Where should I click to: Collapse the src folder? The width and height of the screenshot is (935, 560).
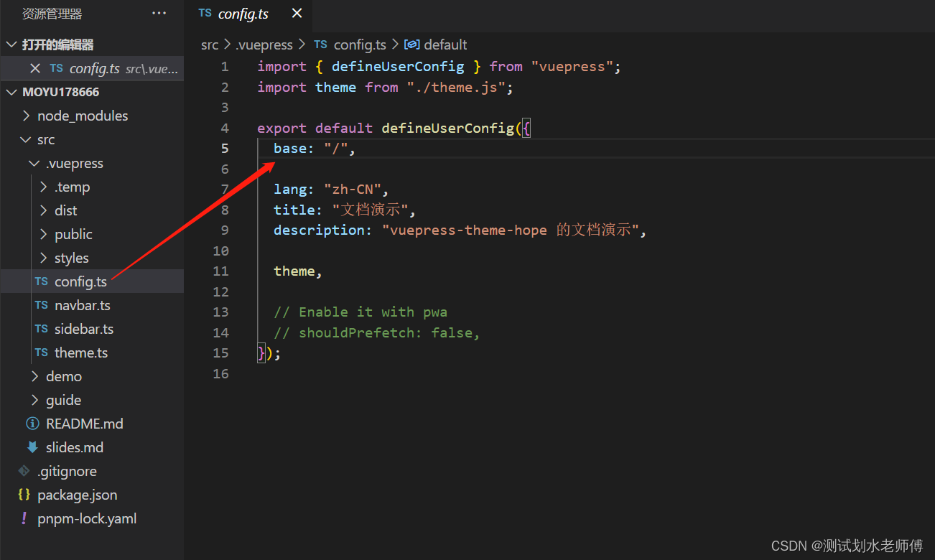[x=27, y=139]
